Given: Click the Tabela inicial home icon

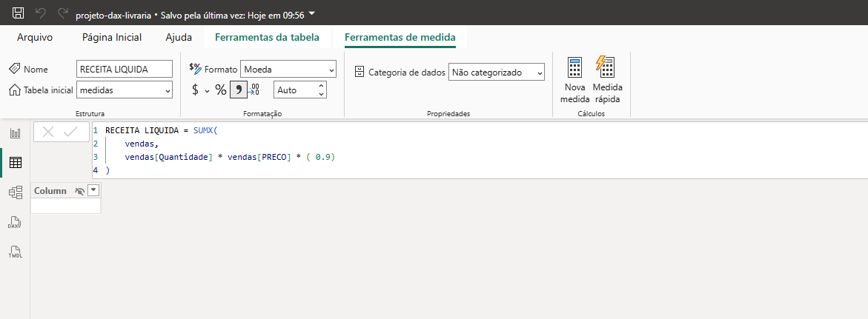Looking at the screenshot, I should (15, 90).
